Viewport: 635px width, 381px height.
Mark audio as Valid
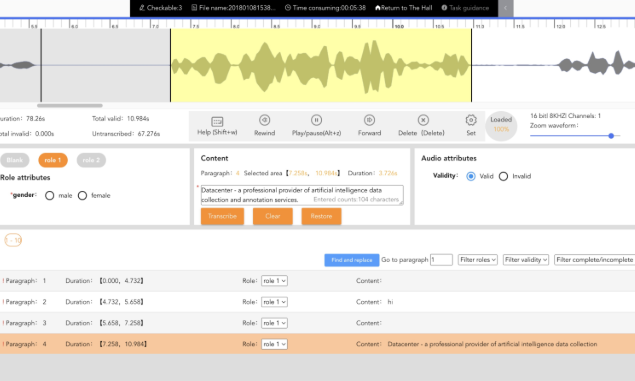(471, 176)
